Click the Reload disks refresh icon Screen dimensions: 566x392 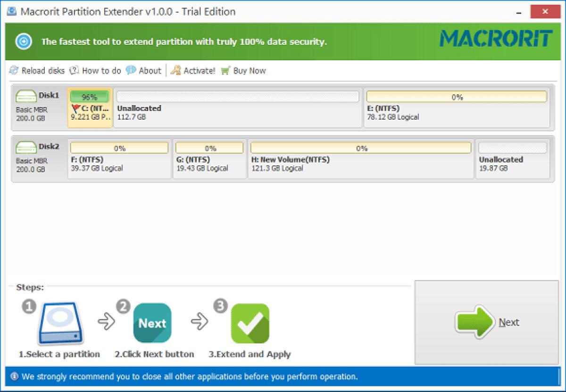click(x=13, y=71)
